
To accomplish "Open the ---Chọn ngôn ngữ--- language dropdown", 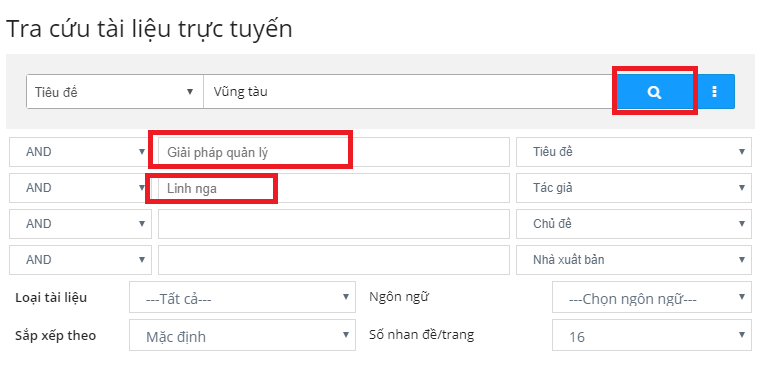I will pyautogui.click(x=652, y=297).
